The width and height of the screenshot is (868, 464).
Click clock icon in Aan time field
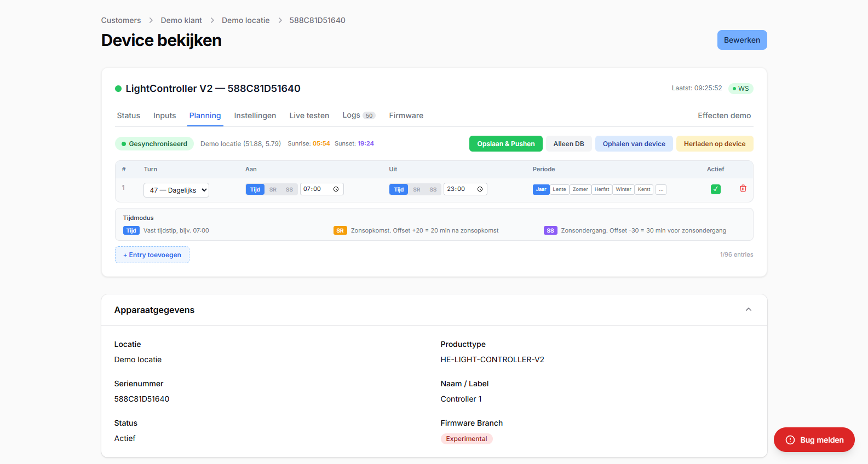(336, 189)
